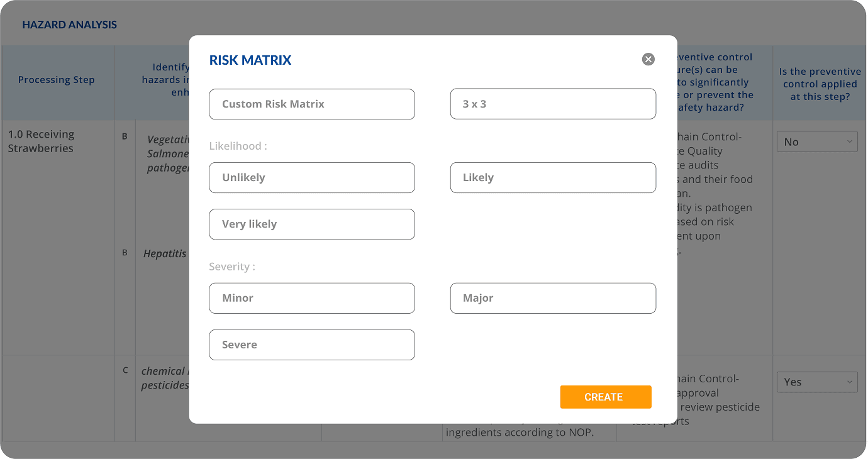Expand the preventive control dropdown showing No
Image resolution: width=868 pixels, height=459 pixels.
816,142
